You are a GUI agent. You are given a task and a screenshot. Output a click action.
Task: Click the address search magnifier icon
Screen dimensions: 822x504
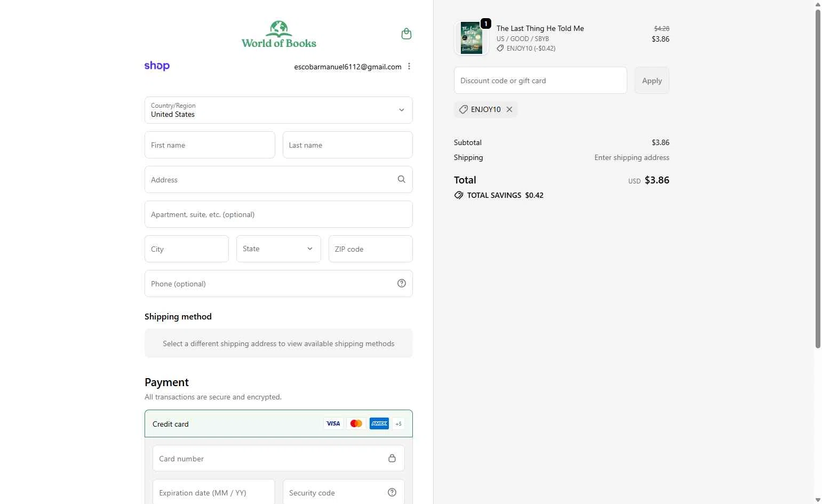[402, 180]
